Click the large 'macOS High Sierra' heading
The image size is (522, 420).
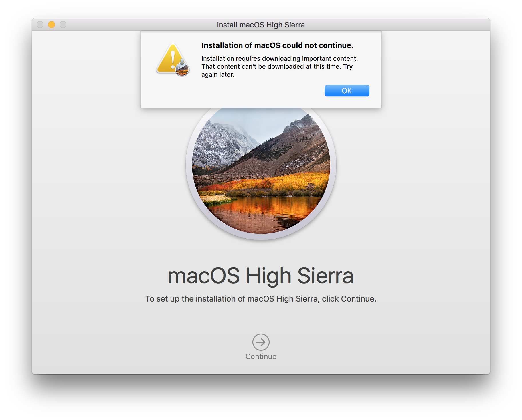261,276
